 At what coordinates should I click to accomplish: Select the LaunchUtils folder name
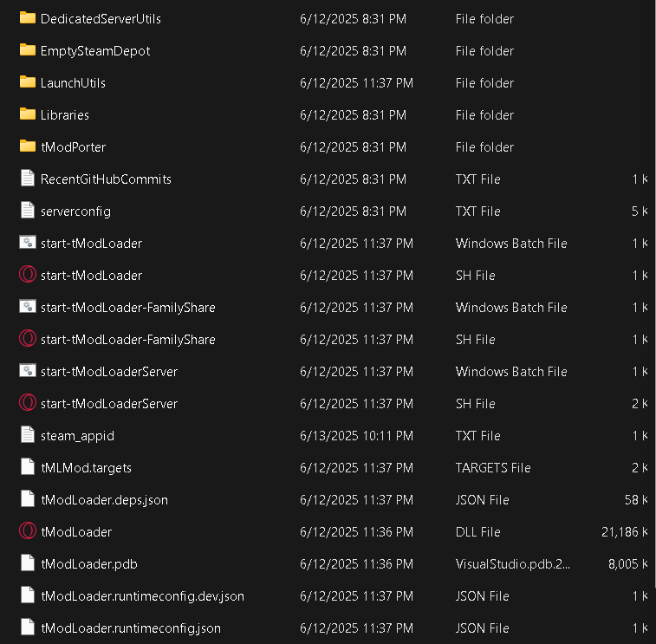(73, 83)
